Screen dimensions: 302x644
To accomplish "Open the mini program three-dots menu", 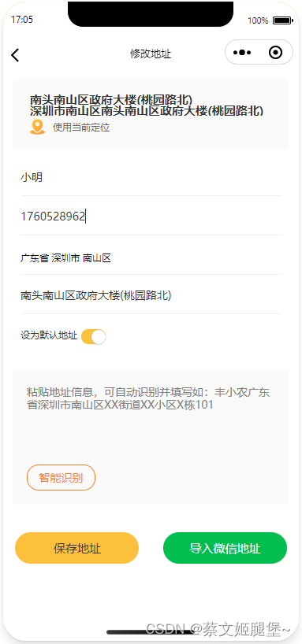I will [242, 53].
